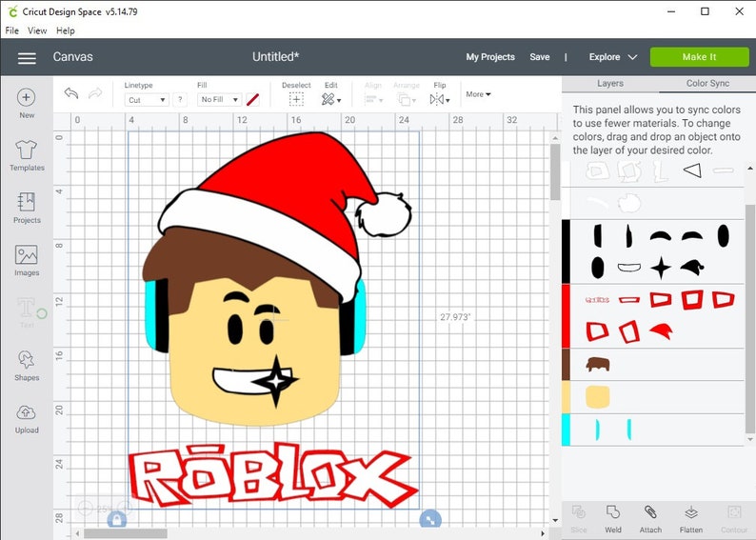756x540 pixels.
Task: Undo the last action
Action: [x=71, y=93]
